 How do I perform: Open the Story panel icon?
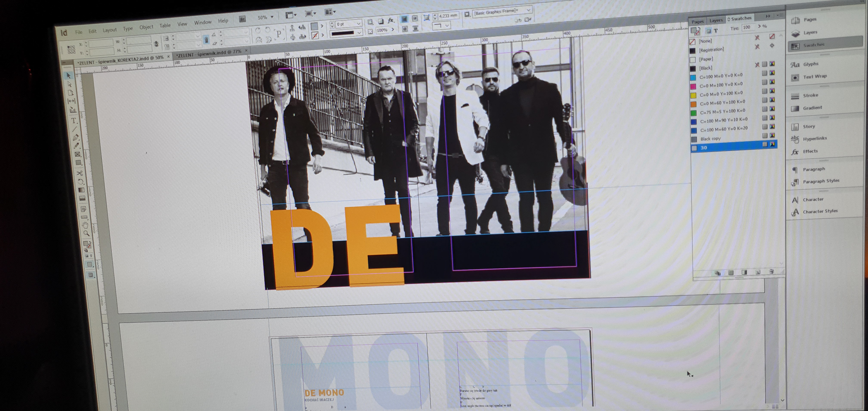[x=795, y=127]
